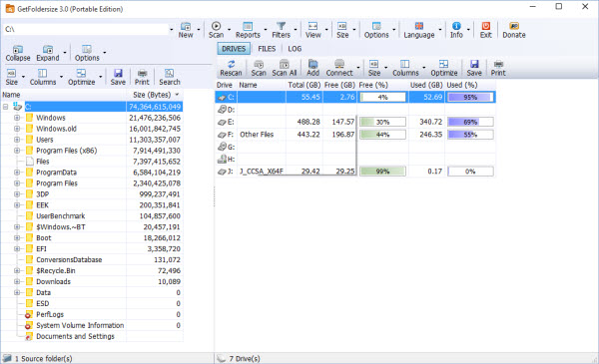Click the left panel Columns icon
The width and height of the screenshot is (599, 364).
coord(42,73)
